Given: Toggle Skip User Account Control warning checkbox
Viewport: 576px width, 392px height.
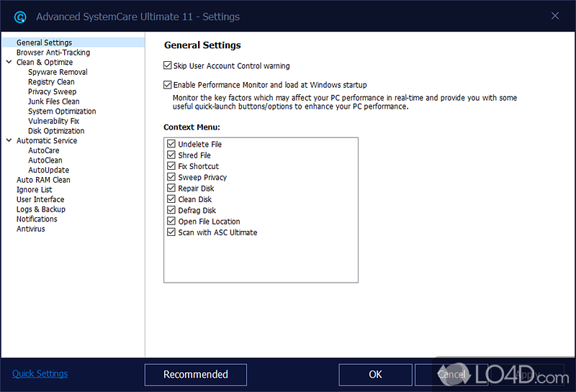Looking at the screenshot, I should point(168,66).
